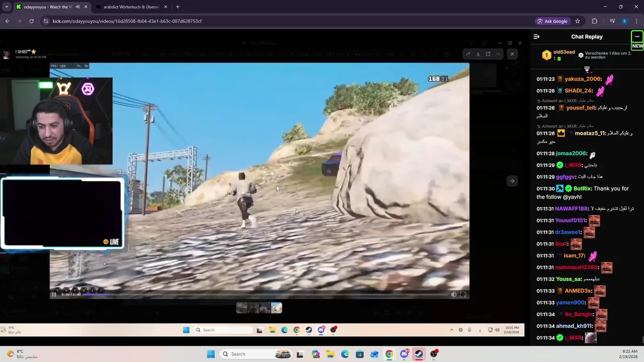Open Google Chrome taskbar icon
This screenshot has height=362, width=644.
tap(389, 354)
